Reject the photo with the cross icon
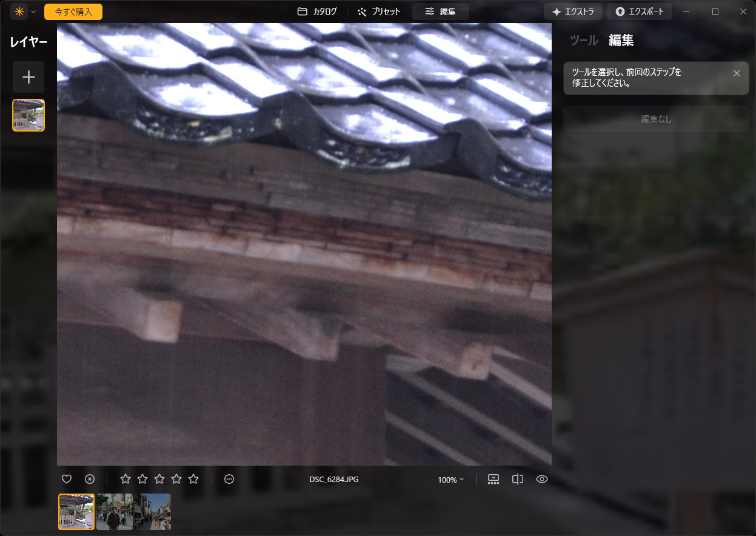The width and height of the screenshot is (756, 536). click(90, 478)
